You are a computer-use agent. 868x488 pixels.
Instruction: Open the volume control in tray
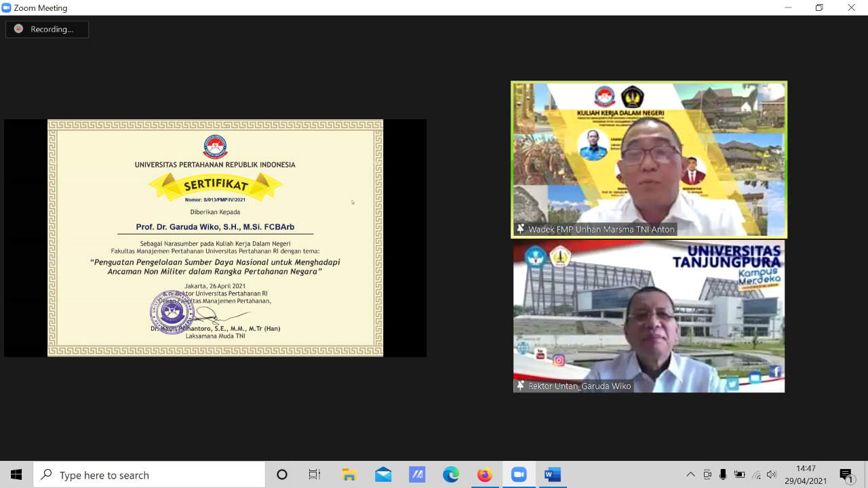click(772, 475)
